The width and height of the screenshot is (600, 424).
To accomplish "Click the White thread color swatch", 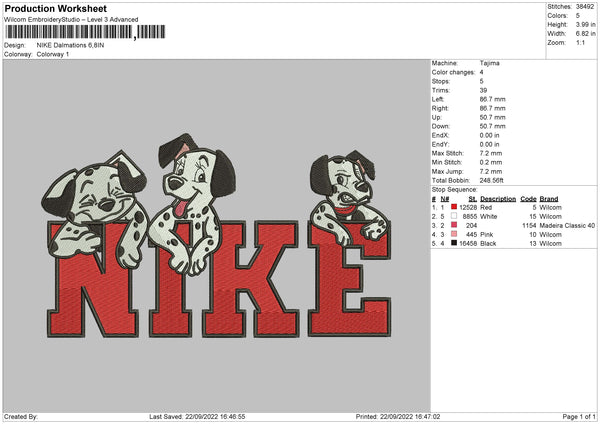I will click(454, 216).
